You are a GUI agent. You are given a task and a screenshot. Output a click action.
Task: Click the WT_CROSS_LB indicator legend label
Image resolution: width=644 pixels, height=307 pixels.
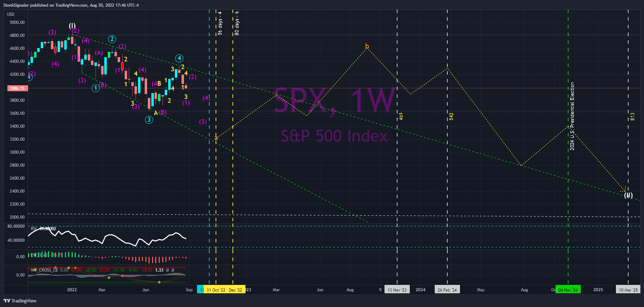pyautogui.click(x=44, y=270)
